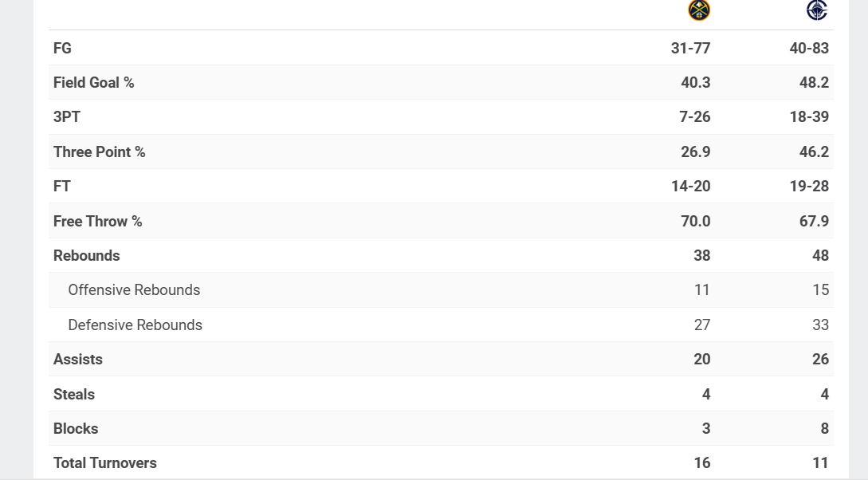This screenshot has width=868, height=480.
Task: Select the Offensive Rebounds sub-row label
Action: coord(134,289)
